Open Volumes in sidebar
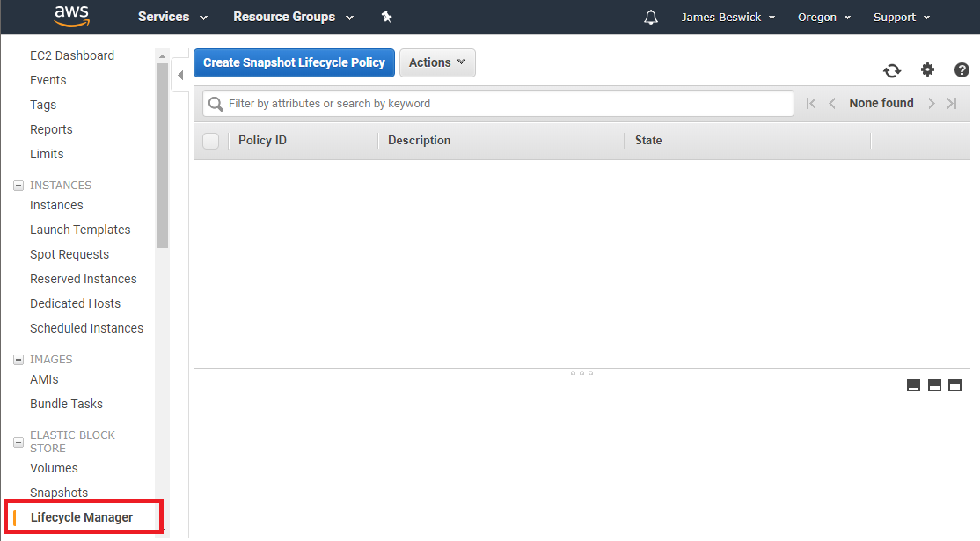 pos(54,468)
